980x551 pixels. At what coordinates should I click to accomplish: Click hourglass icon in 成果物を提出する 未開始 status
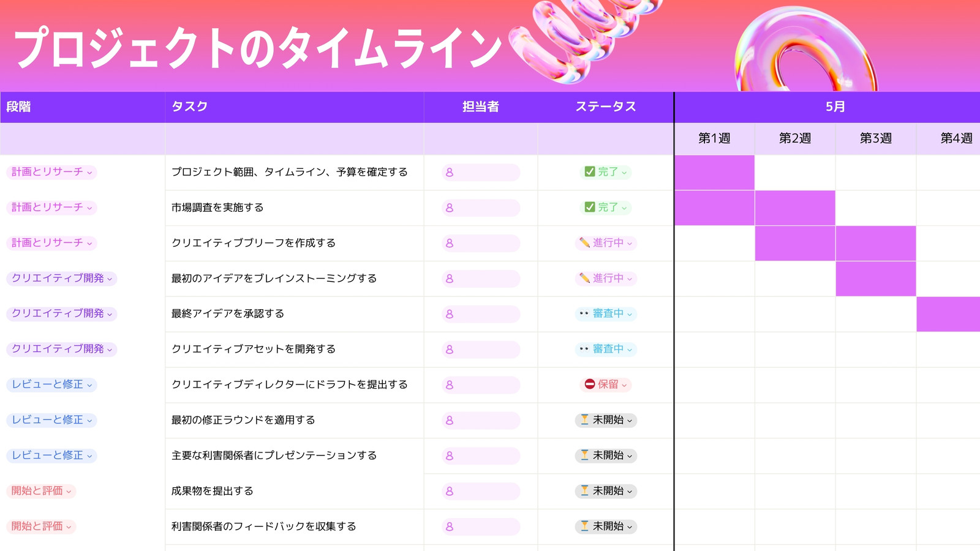pos(584,491)
